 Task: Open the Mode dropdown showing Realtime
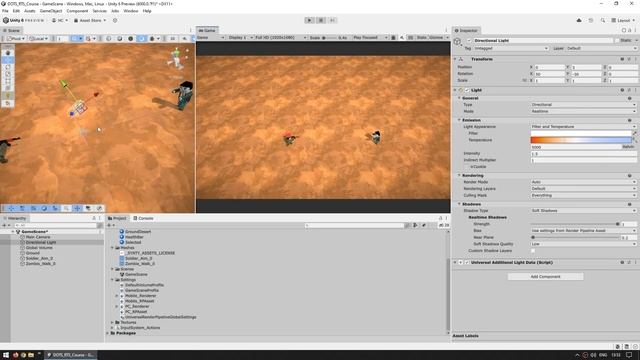[584, 111]
